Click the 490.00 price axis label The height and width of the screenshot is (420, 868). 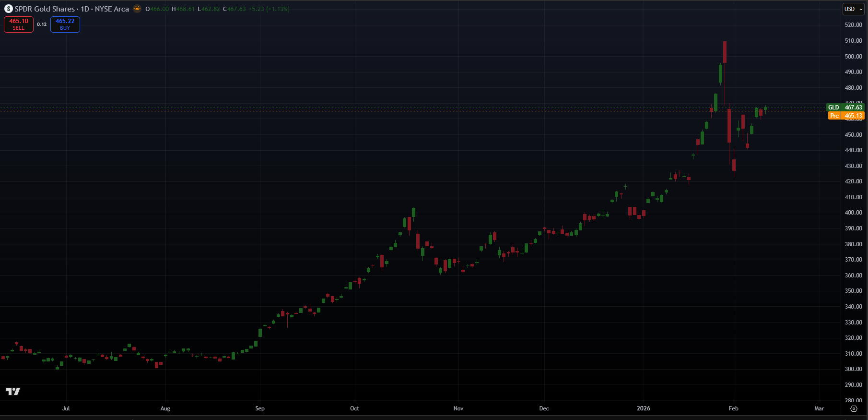coord(854,72)
